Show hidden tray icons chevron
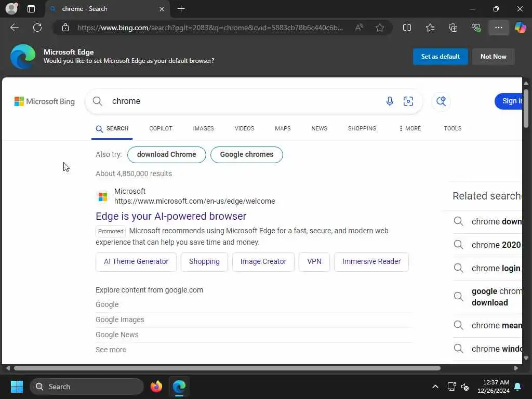This screenshot has width=532, height=399. (x=435, y=387)
